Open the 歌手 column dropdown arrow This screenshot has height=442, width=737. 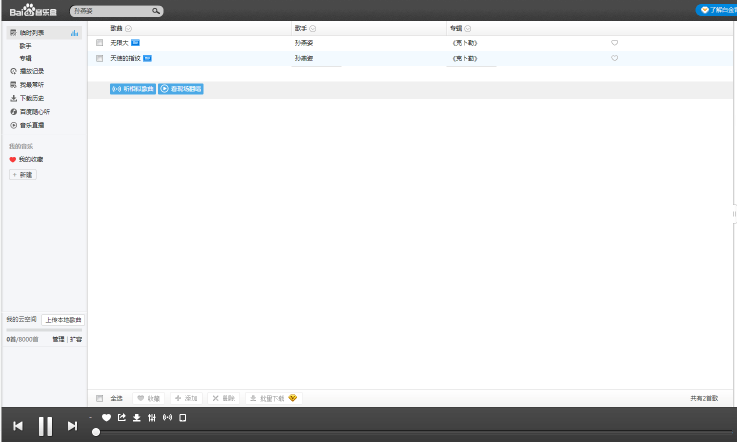(313, 29)
